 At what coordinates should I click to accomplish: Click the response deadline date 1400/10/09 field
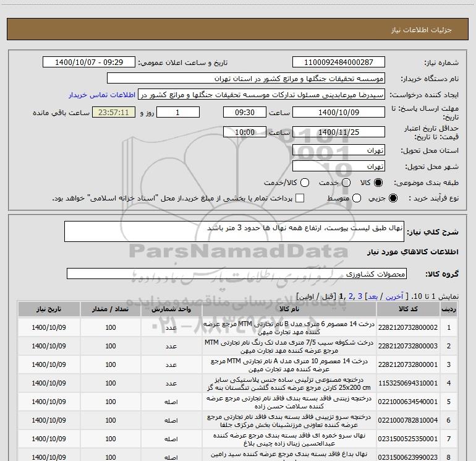point(339,112)
